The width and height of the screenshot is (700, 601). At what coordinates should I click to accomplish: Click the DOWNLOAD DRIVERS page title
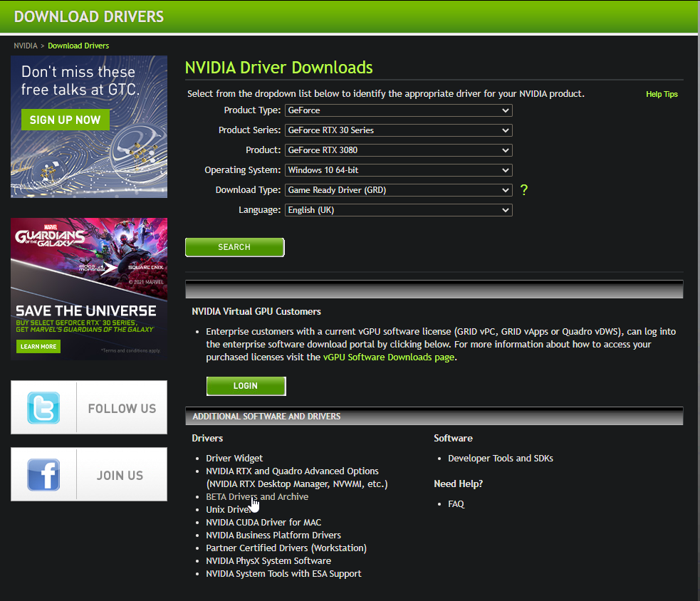click(89, 16)
